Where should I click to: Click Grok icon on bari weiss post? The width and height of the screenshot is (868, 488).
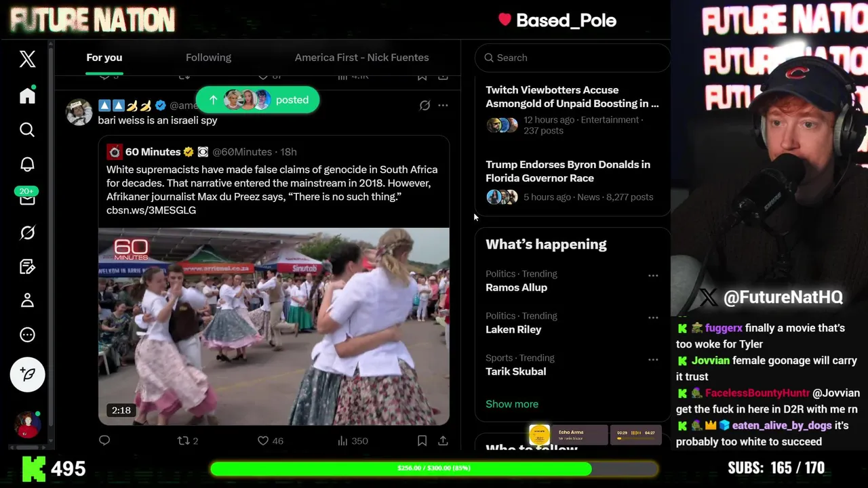[x=425, y=105]
